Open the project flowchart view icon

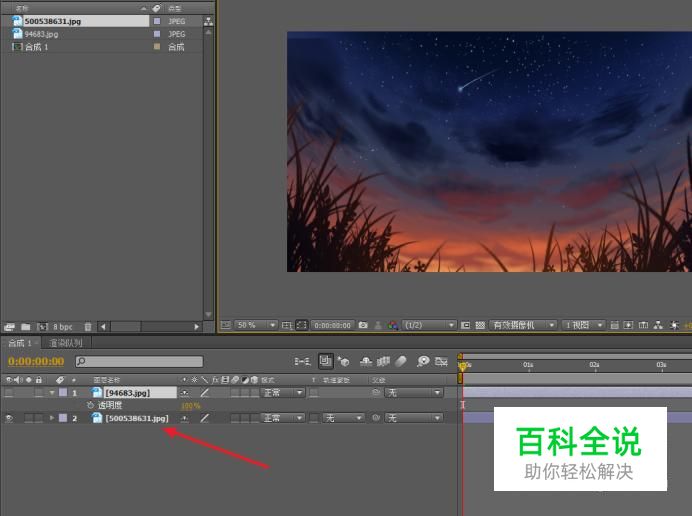click(x=208, y=21)
